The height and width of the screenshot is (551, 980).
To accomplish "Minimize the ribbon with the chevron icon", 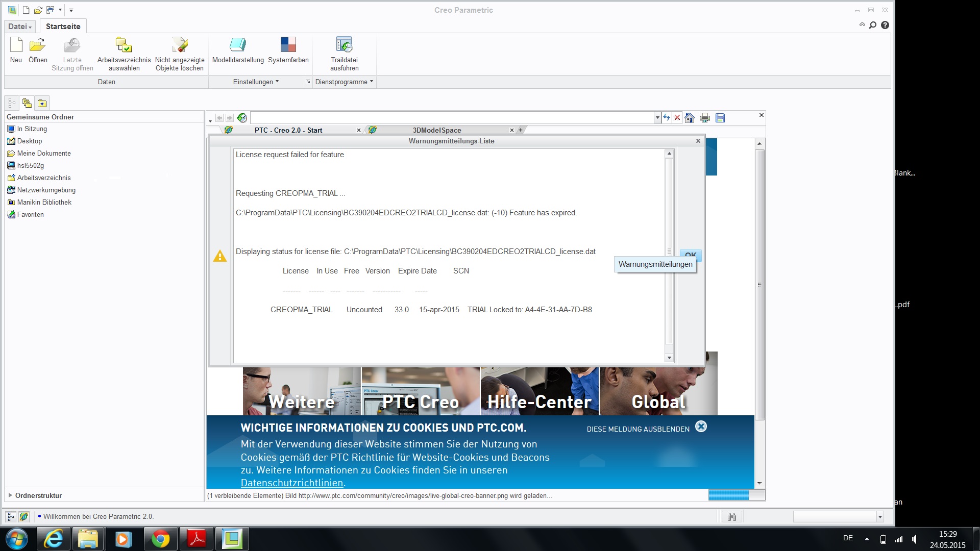I will (x=862, y=24).
